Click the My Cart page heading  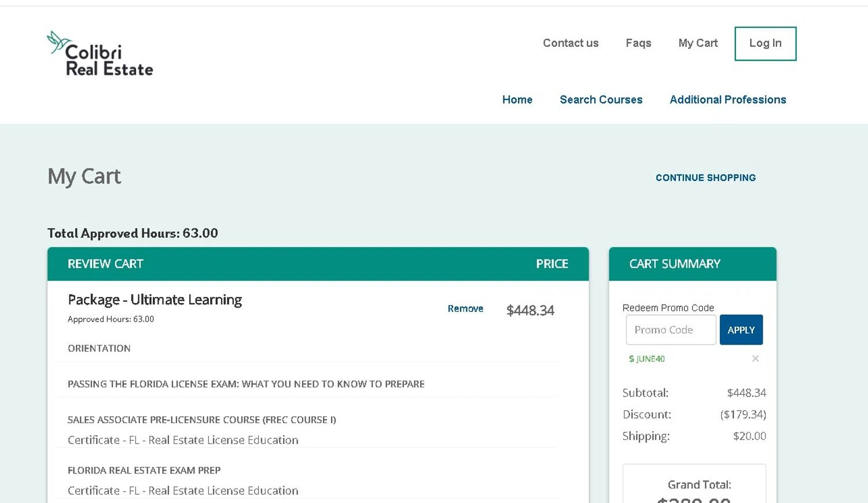pyautogui.click(x=84, y=176)
